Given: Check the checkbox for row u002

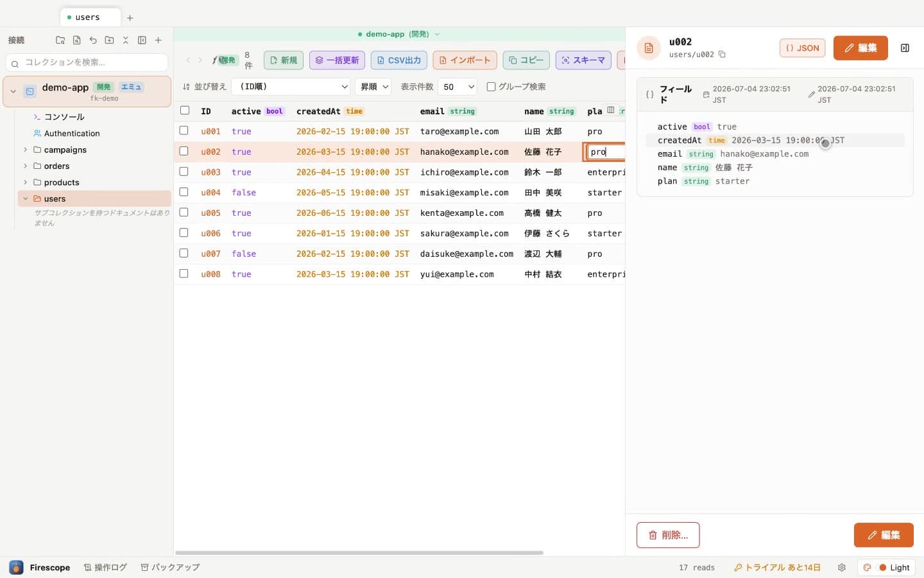Looking at the screenshot, I should pyautogui.click(x=184, y=151).
